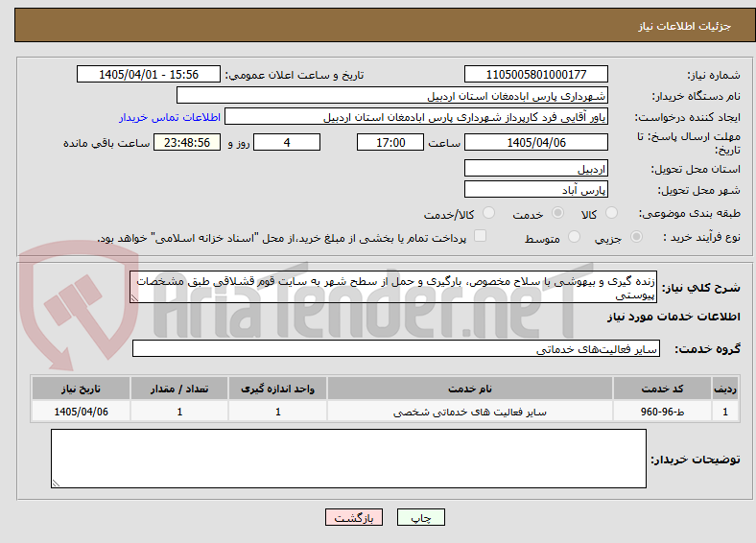This screenshot has width=756, height=543.
Task: Click the شماره نیاز field 1105005801000177
Action: point(536,74)
